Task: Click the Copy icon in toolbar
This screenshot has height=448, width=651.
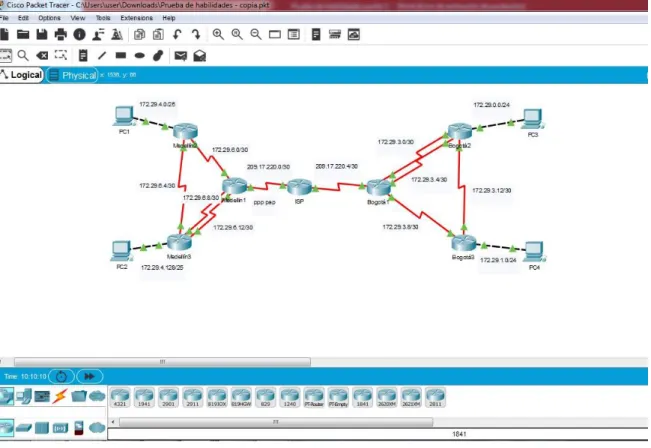Action: pos(140,34)
